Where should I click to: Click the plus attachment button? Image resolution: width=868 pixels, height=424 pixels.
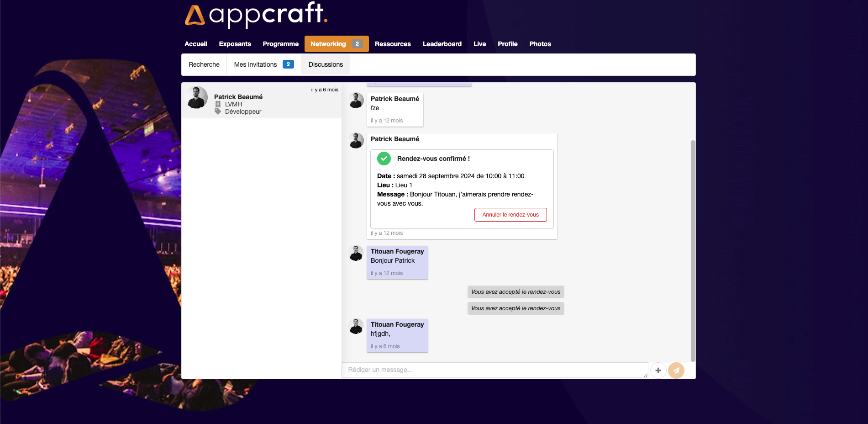[658, 371]
